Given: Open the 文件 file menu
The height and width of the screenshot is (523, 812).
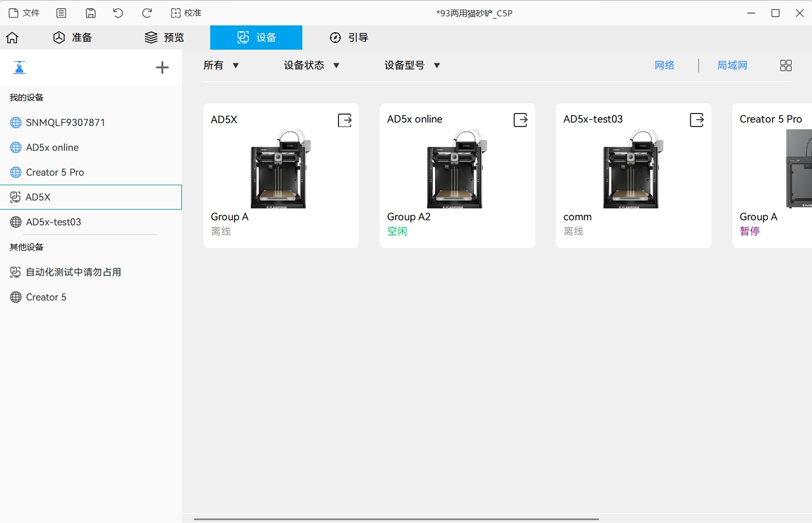Looking at the screenshot, I should pos(24,13).
